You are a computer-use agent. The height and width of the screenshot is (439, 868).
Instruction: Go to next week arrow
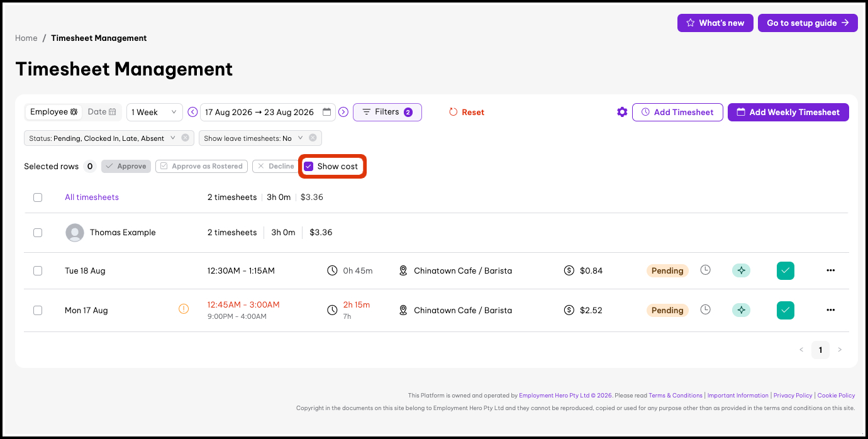pyautogui.click(x=343, y=112)
